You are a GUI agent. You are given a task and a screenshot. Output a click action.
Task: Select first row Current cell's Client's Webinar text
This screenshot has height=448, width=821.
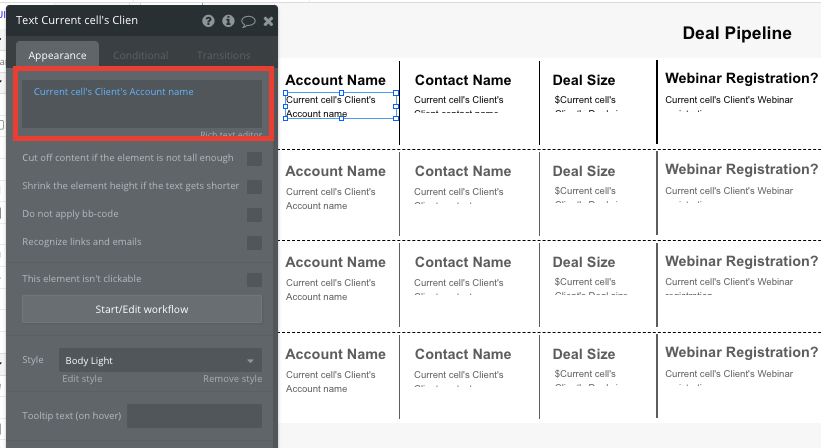pos(729,103)
